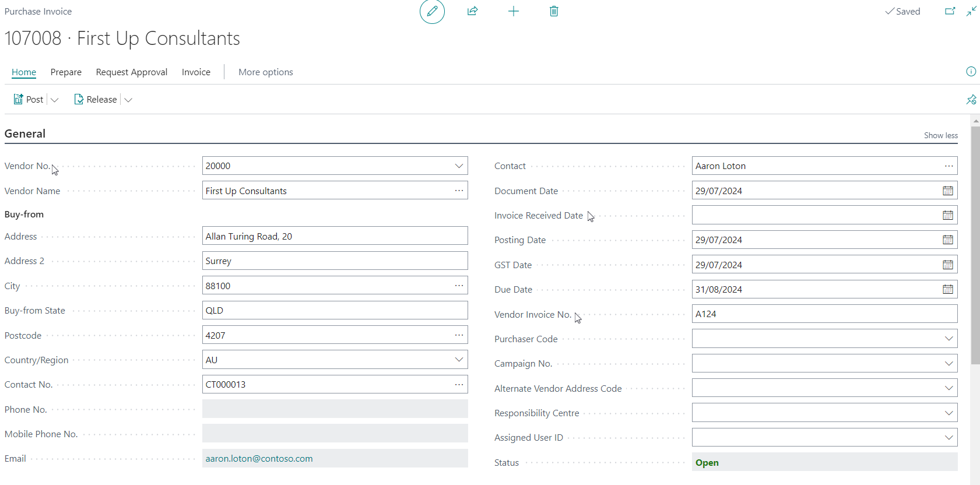Open Invoice Received Date calendar picker
980x485 pixels.
pos(948,215)
